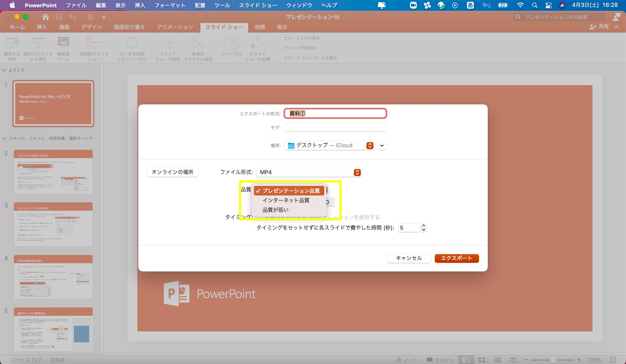Open the ウィンドウ menu
The image size is (626, 364).
299,5
